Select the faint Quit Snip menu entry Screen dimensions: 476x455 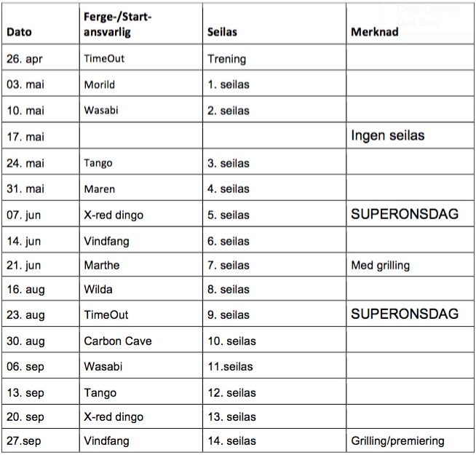coord(418,23)
